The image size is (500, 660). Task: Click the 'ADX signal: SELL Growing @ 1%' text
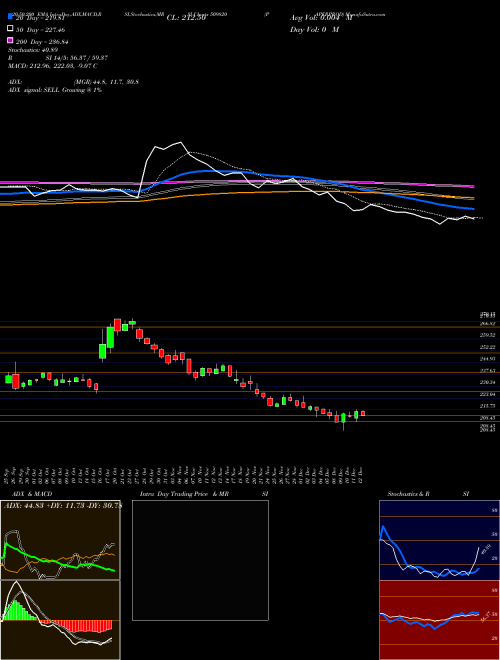click(55, 90)
